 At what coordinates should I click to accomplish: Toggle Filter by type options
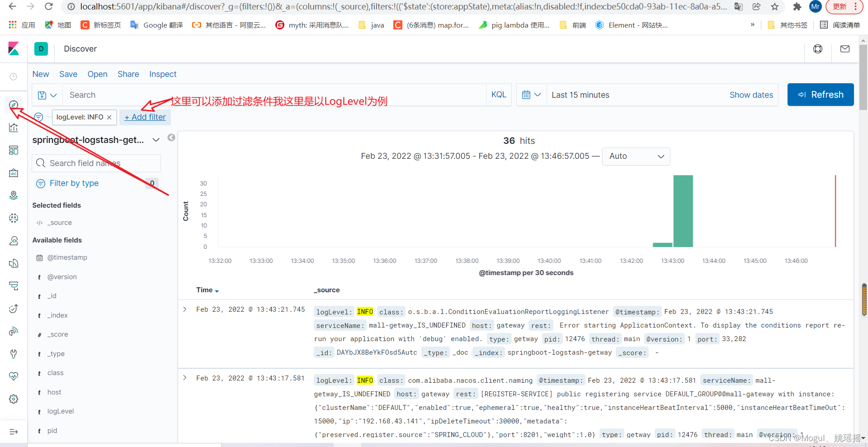point(74,183)
